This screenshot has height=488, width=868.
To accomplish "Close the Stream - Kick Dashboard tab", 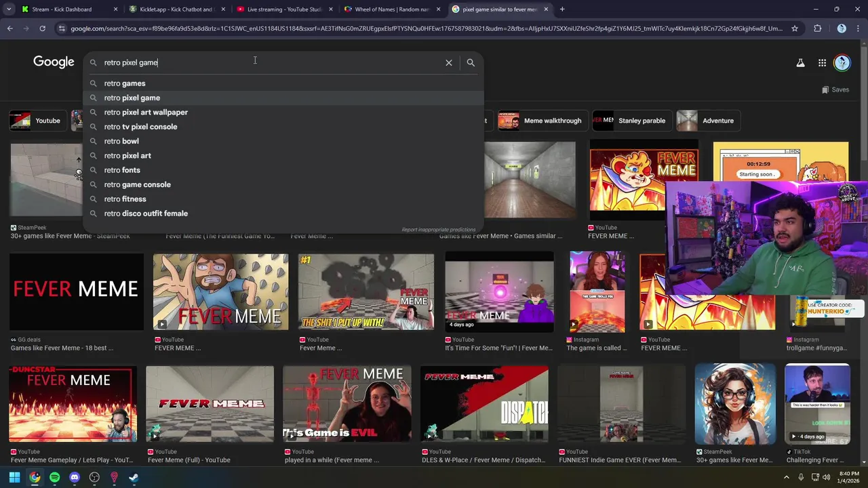I will [x=115, y=9].
